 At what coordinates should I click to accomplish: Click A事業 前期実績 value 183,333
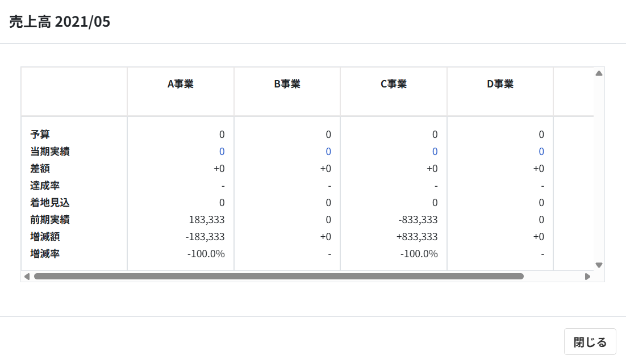[207, 220]
